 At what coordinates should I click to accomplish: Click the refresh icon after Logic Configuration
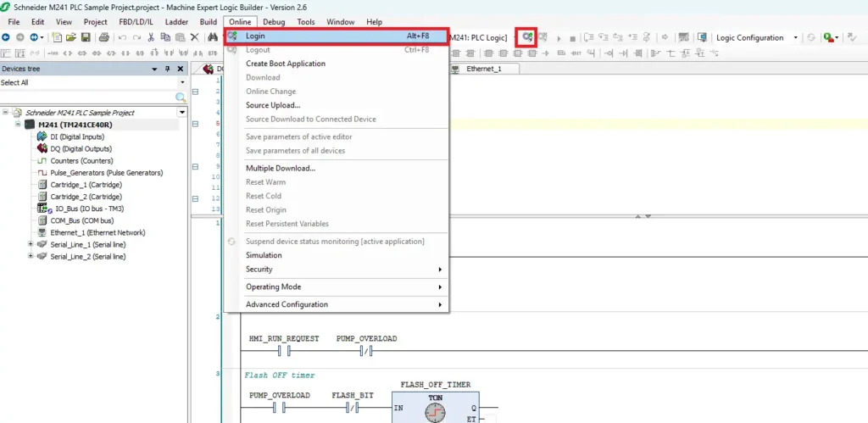tap(811, 37)
